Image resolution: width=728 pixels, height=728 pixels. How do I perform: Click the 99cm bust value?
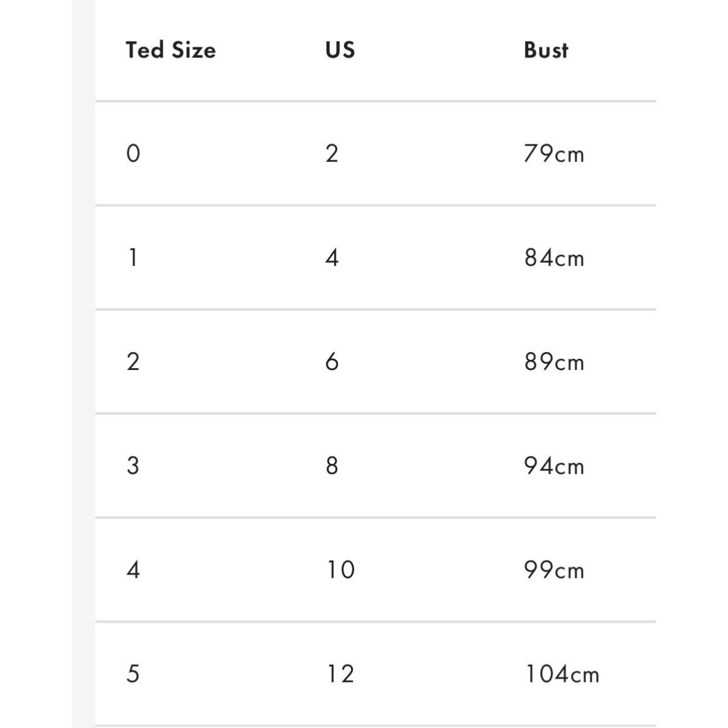tap(554, 570)
